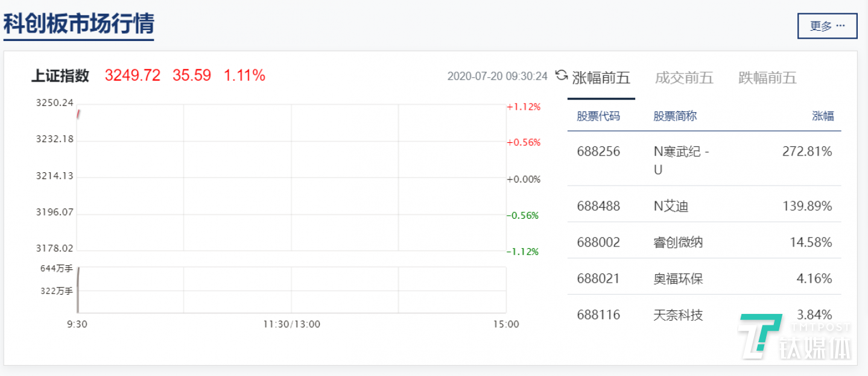Screen dimensions: 868x376
Task: Open stock code 688021
Action: point(598,278)
